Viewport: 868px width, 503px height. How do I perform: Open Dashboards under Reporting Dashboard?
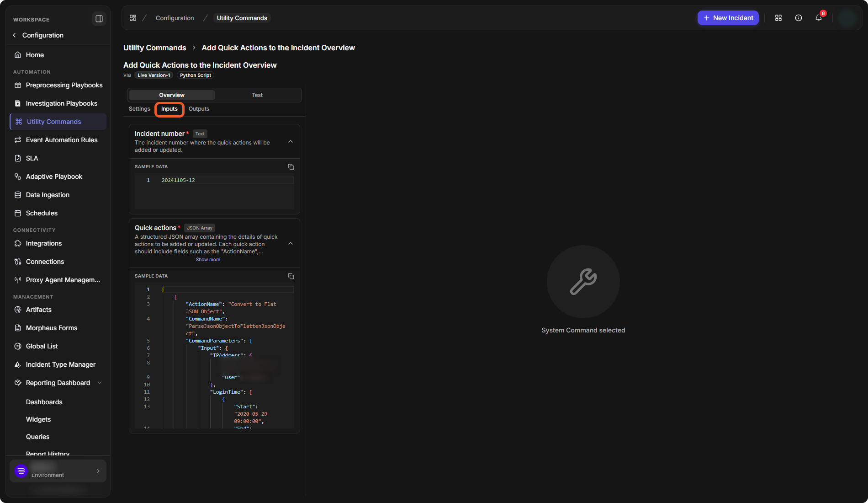pyautogui.click(x=44, y=402)
